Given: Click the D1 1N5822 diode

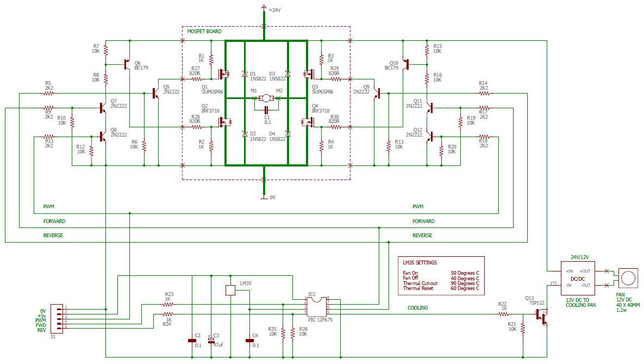Looking at the screenshot, I should 245,74.
